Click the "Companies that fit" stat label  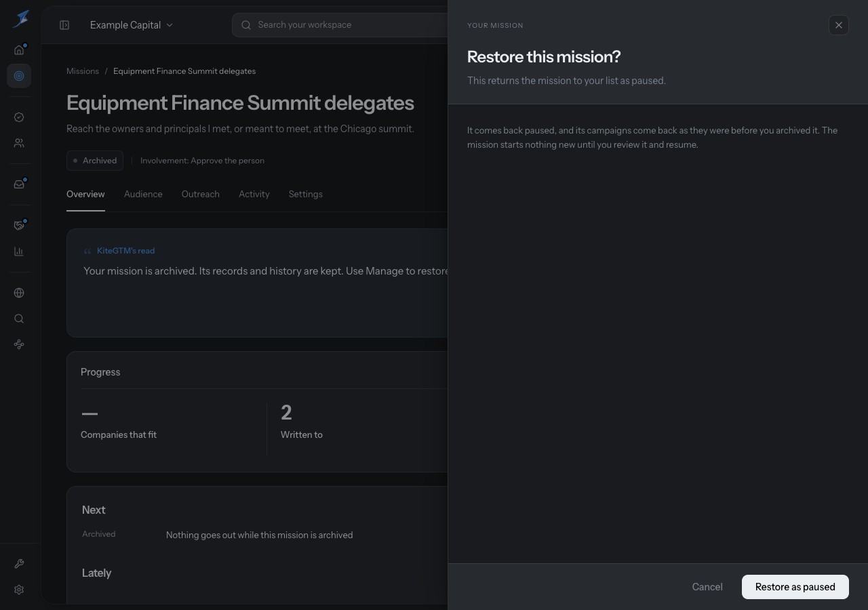[119, 435]
